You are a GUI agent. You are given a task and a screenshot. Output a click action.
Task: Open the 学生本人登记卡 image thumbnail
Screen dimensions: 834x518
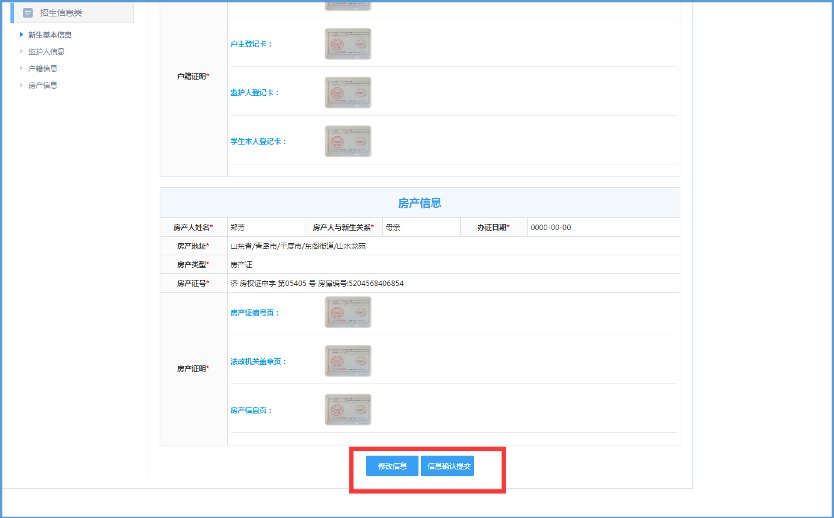pos(347,141)
